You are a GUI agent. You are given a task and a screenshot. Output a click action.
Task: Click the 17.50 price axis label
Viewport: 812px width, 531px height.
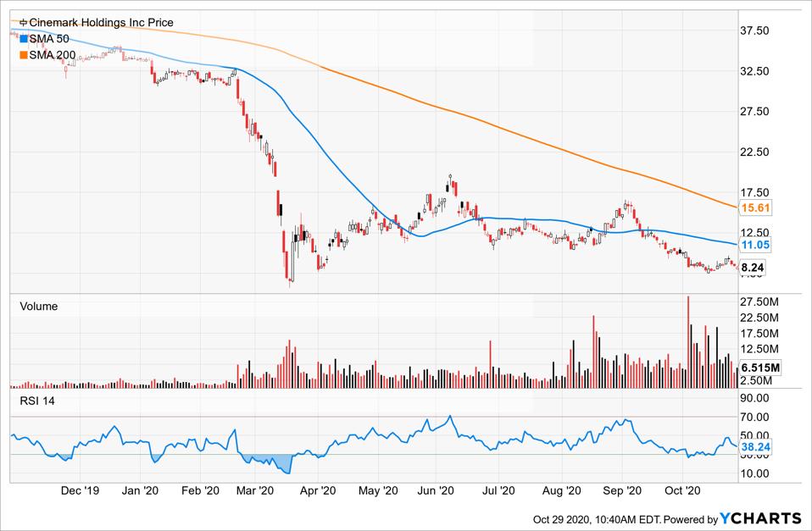tap(754, 192)
